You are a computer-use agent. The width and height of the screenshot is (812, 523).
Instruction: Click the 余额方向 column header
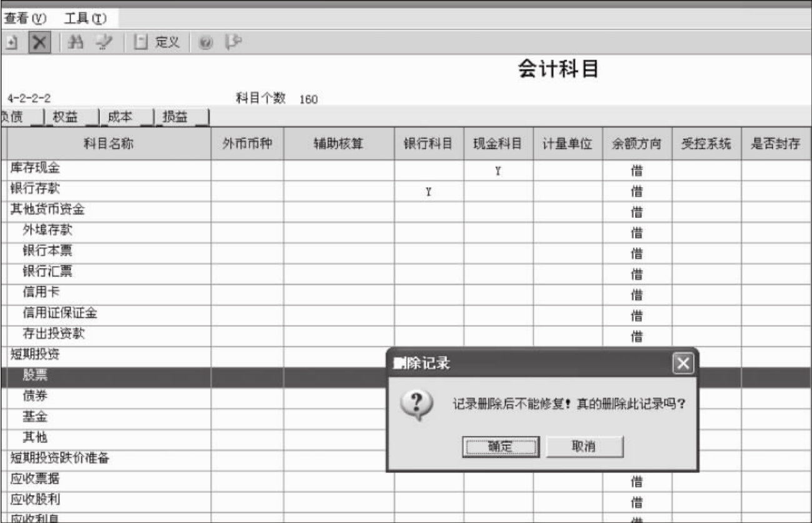(x=637, y=144)
